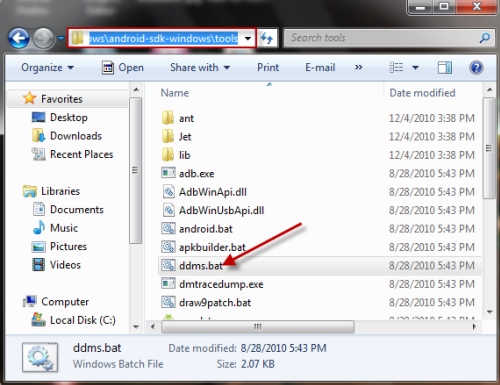Sort by the Date modified column header

422,93
